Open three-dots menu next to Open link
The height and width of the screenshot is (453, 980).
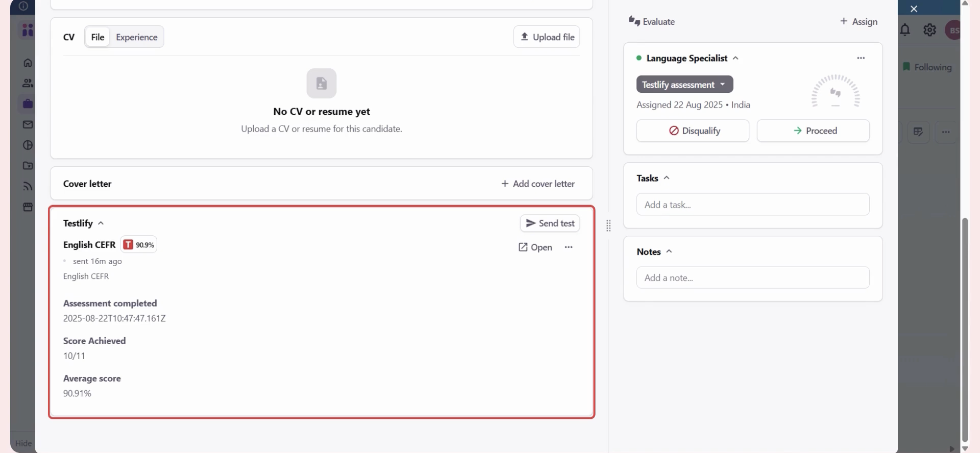(x=568, y=247)
